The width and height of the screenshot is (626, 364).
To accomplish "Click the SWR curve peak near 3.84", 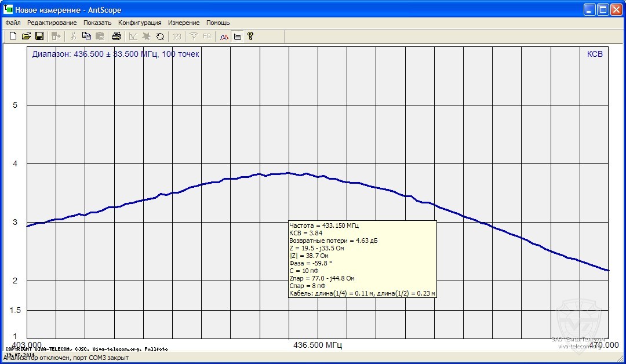I will (x=288, y=173).
